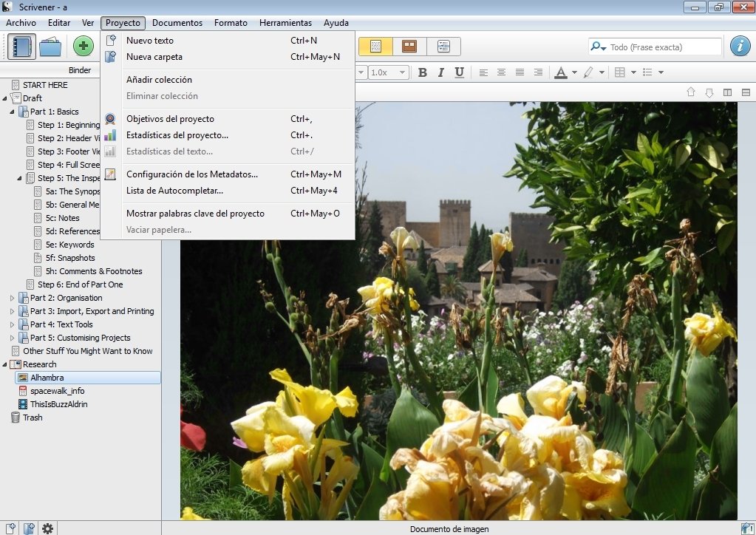Open the Formato menu
The height and width of the screenshot is (535, 756).
[x=231, y=23]
